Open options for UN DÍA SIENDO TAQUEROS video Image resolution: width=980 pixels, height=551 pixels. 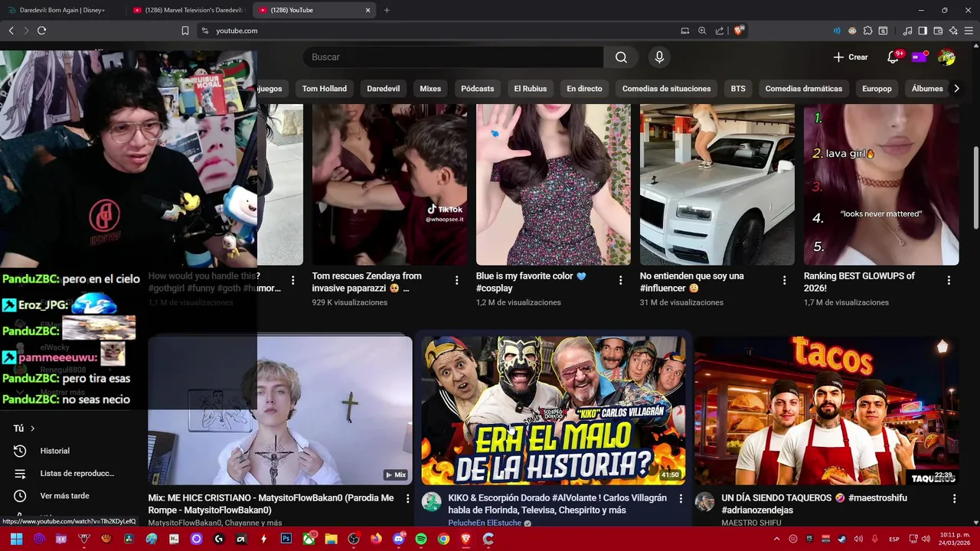[954, 499]
